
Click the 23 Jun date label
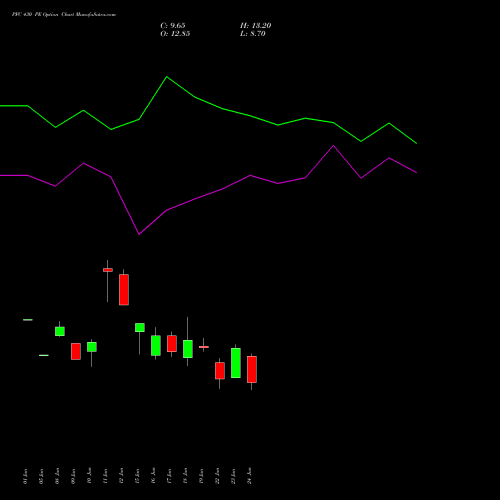click(233, 476)
